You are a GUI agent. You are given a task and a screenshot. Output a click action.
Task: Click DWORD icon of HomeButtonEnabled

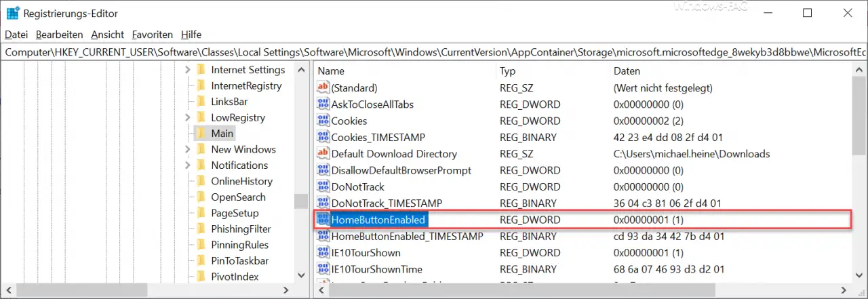tap(323, 220)
